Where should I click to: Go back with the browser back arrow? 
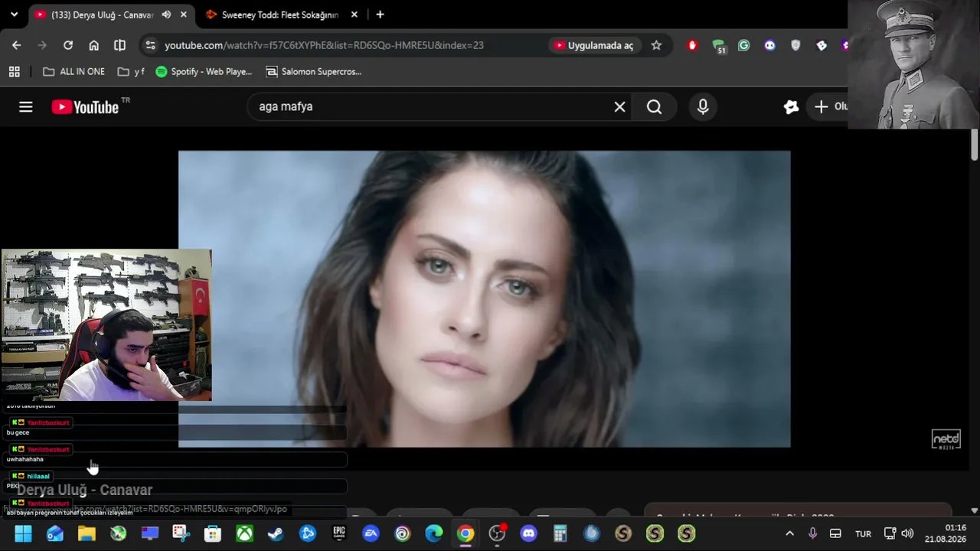(16, 45)
